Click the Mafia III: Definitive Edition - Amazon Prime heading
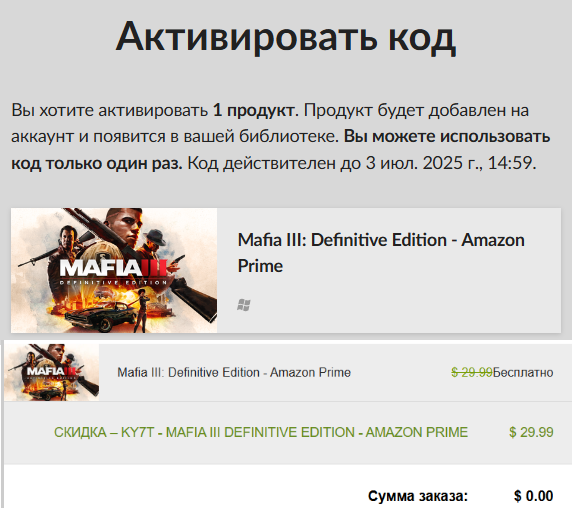Viewport: 572px width, 508px height. (381, 253)
